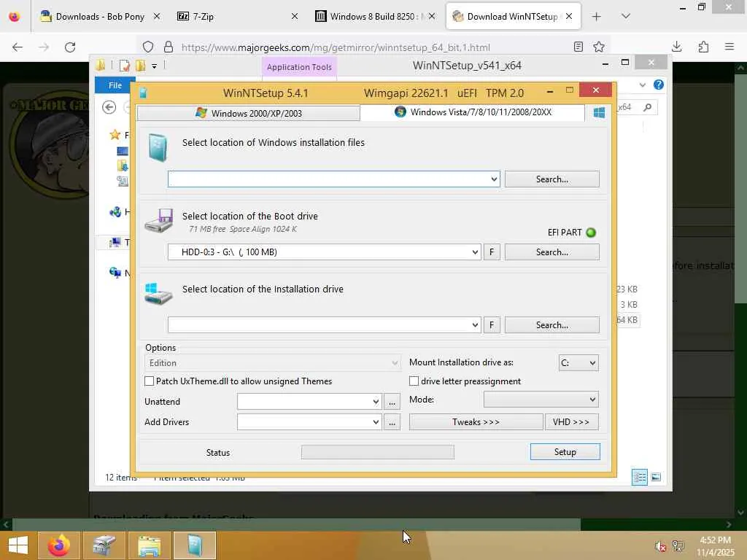The image size is (747, 560).
Task: Click the disk tool taskbar icon
Action: coord(104,545)
